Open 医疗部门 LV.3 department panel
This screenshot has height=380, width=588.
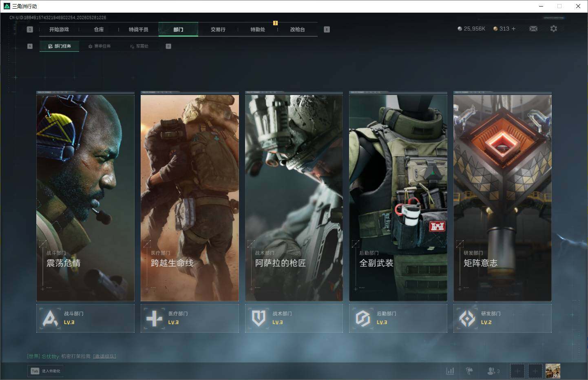[190, 318]
